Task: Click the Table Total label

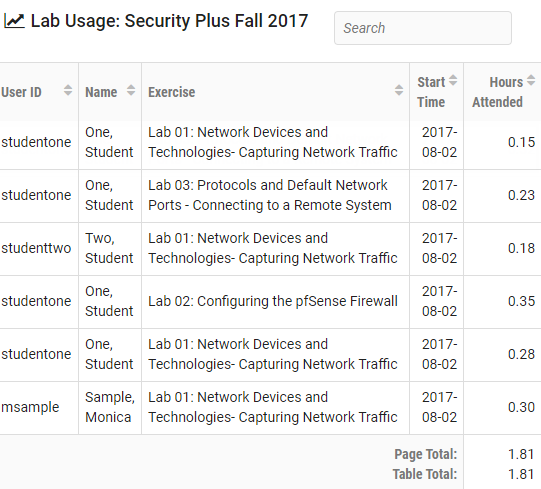Action: tap(425, 474)
